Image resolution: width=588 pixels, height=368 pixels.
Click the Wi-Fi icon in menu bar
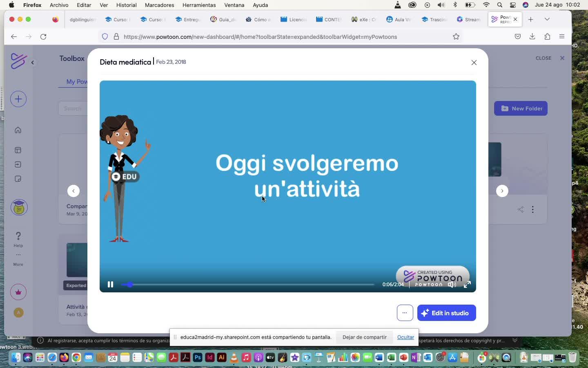[486, 5]
